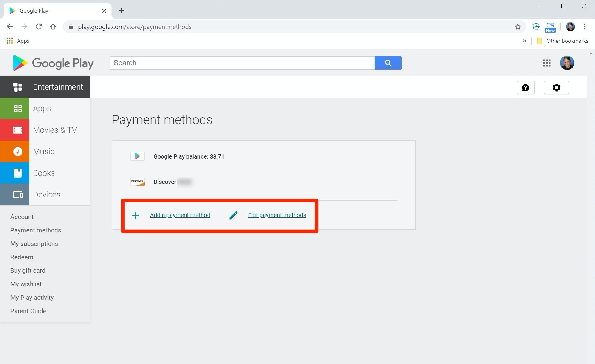Open the Books section
This screenshot has width=595, height=364.
click(44, 173)
